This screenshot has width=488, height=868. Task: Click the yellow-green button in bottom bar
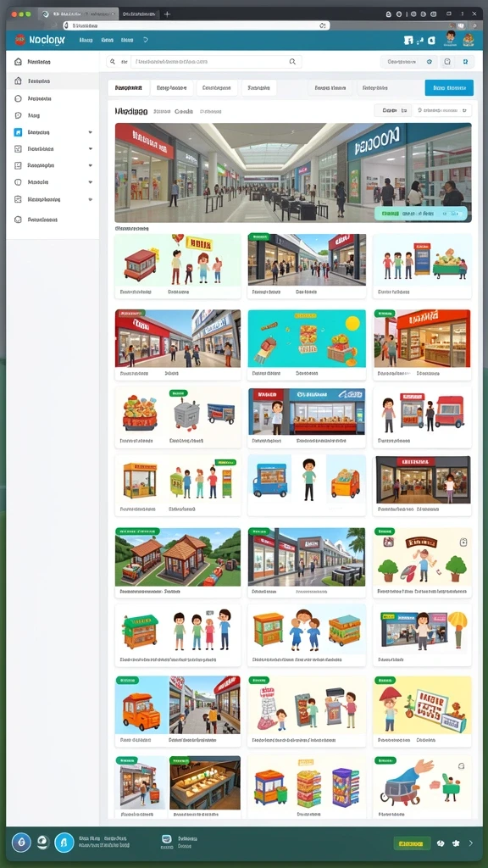click(x=413, y=843)
